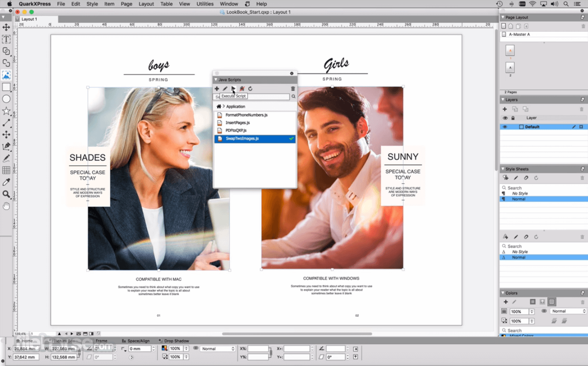Collapse the Layers panel

[x=503, y=100]
